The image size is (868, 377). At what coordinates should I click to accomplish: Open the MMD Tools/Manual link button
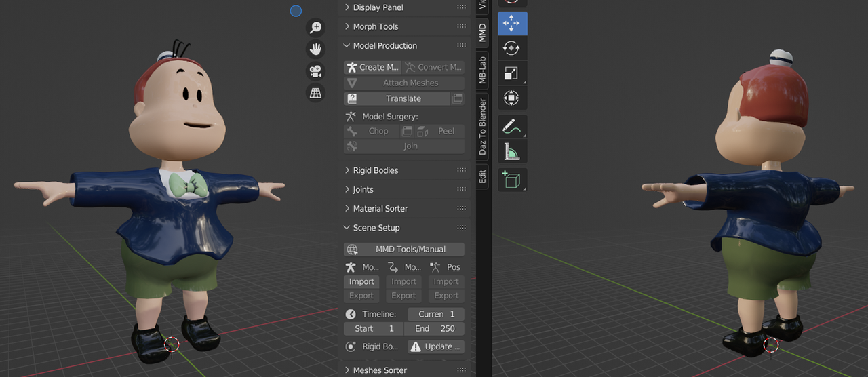pos(404,249)
